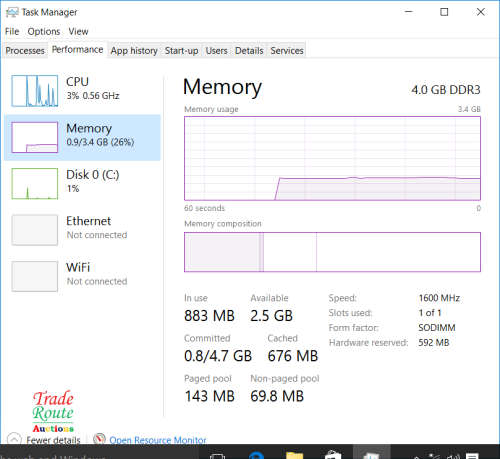Image resolution: width=500 pixels, height=459 pixels.
Task: Open the Disk 0 (C:) graph thumbnail
Action: pyautogui.click(x=35, y=184)
